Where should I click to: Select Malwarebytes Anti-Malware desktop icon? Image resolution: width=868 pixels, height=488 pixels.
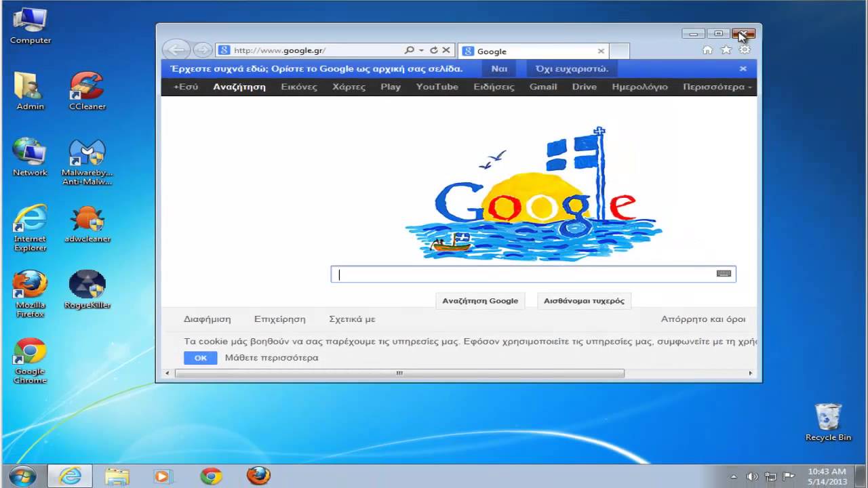(x=87, y=162)
